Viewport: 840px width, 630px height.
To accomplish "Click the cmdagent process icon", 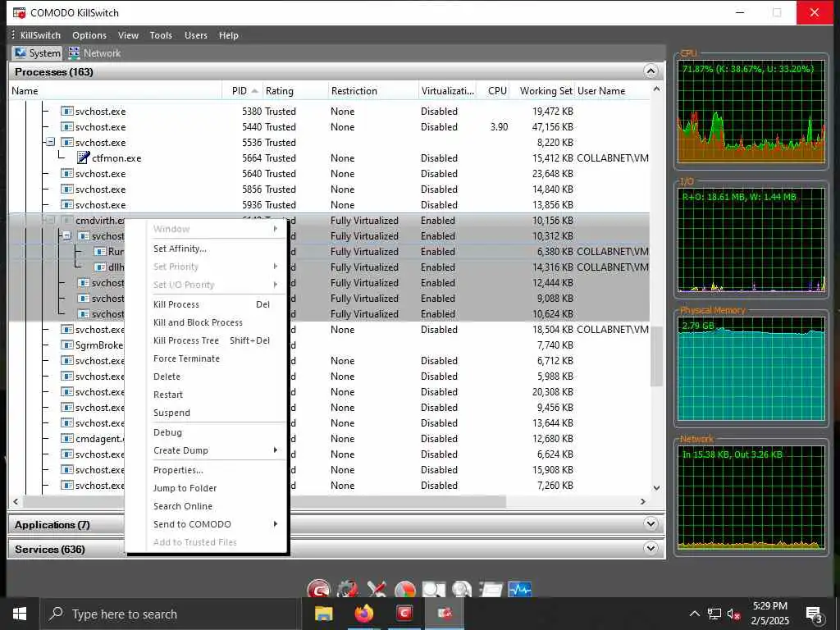I will coord(67,438).
